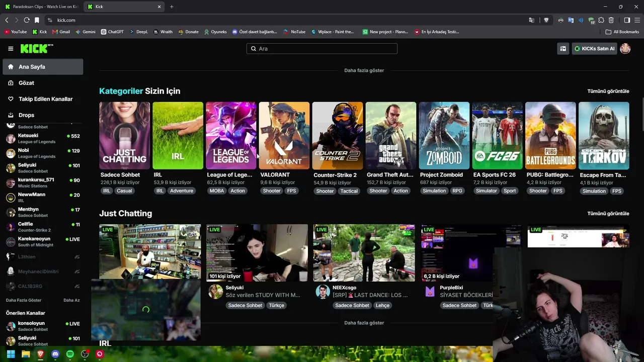Open the PurpleBixi live stream thumbnail
This screenshot has height=362, width=644.
tap(471, 253)
